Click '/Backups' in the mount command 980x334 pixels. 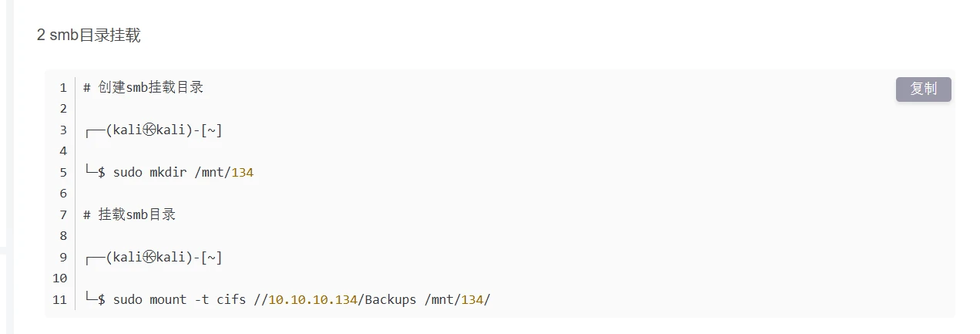coord(388,299)
